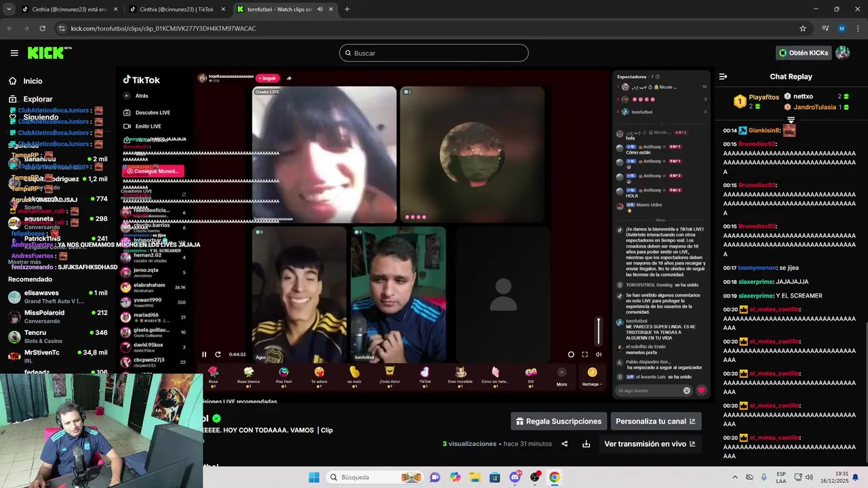Image resolution: width=868 pixels, height=488 pixels.
Task: Click the microphone tray icon
Action: coord(764,477)
